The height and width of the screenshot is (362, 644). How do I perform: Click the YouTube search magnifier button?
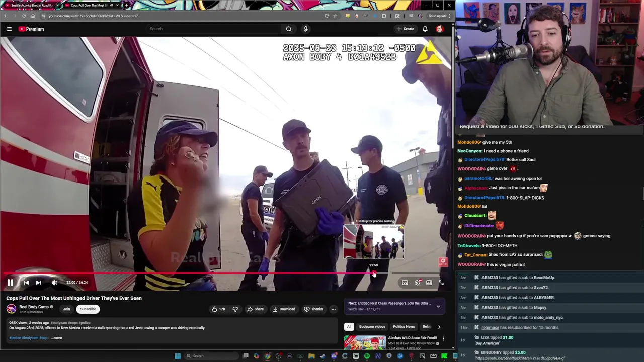289,29
